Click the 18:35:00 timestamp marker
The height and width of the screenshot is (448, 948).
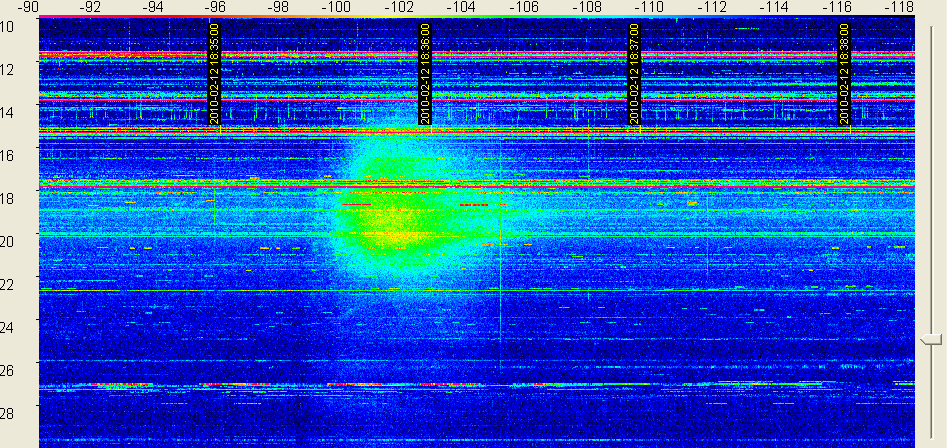point(214,74)
